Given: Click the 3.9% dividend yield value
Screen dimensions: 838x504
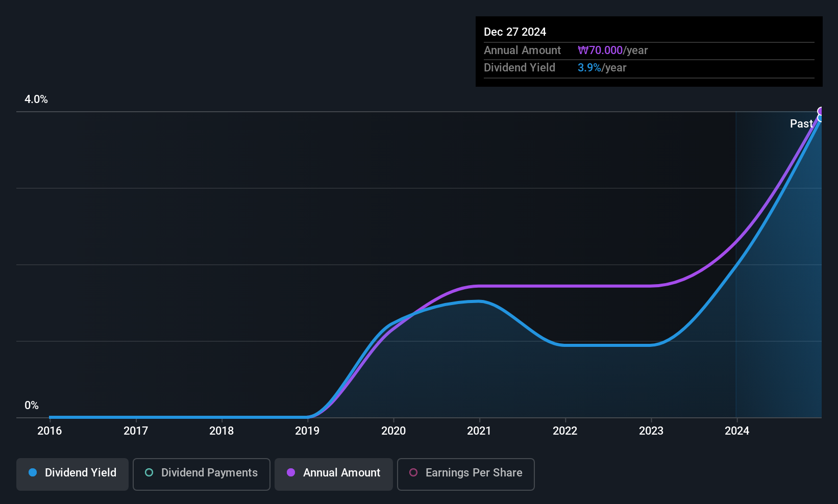Looking at the screenshot, I should (589, 68).
